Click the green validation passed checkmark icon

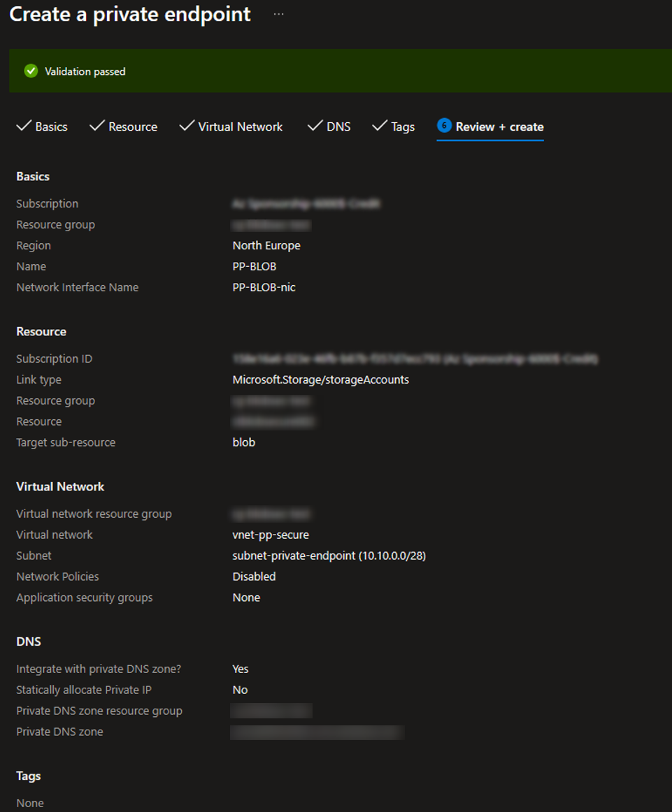click(31, 71)
